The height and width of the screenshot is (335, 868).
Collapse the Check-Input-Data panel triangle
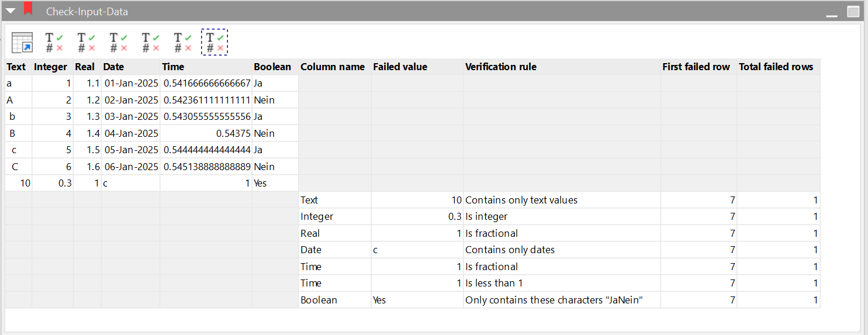(11, 11)
